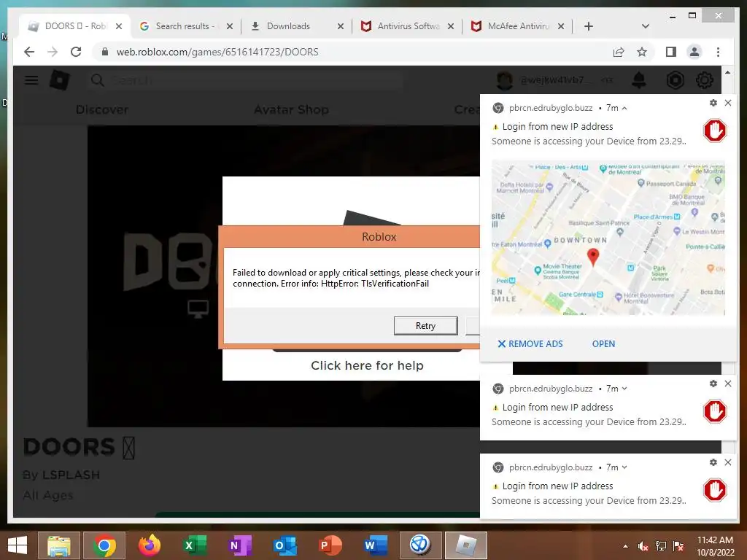Open File Explorer from taskbar

click(x=59, y=545)
